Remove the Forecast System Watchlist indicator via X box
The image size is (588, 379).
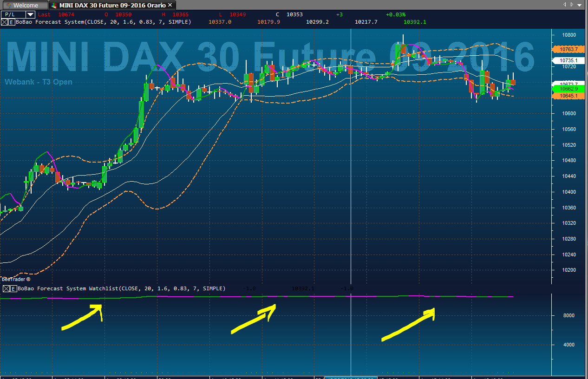pos(5,288)
